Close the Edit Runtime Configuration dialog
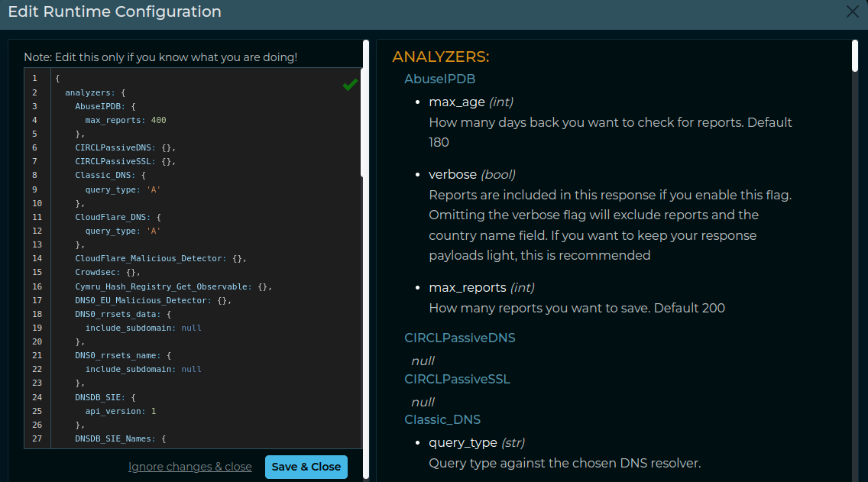This screenshot has height=482, width=868. [x=853, y=11]
